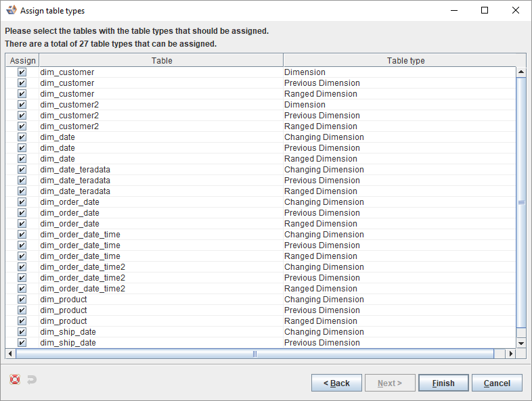
Task: Toggle dim_ship_date Previous Dimension checkbox
Action: pos(22,343)
